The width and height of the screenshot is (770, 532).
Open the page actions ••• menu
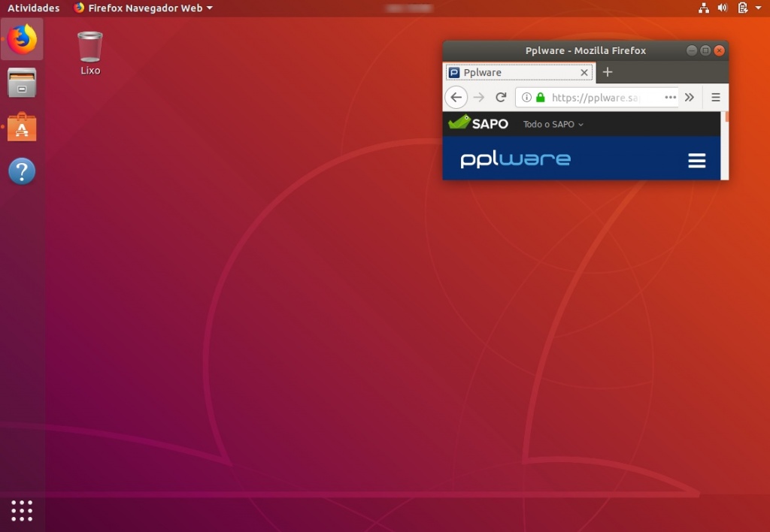[x=670, y=97]
